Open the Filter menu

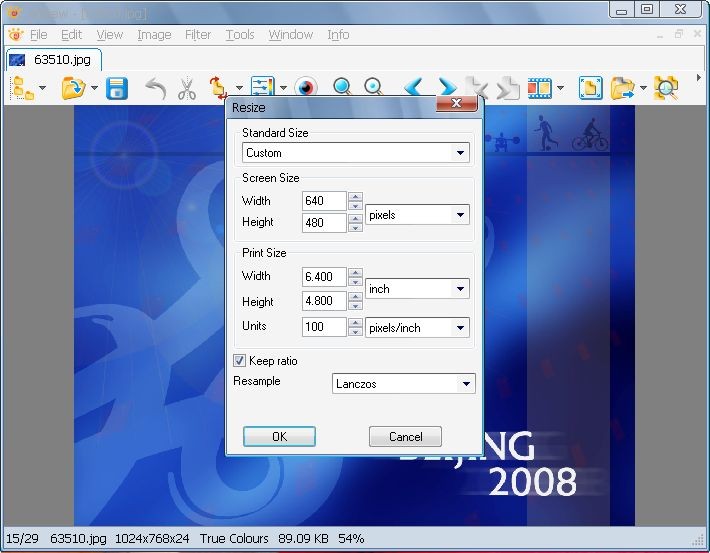click(198, 34)
